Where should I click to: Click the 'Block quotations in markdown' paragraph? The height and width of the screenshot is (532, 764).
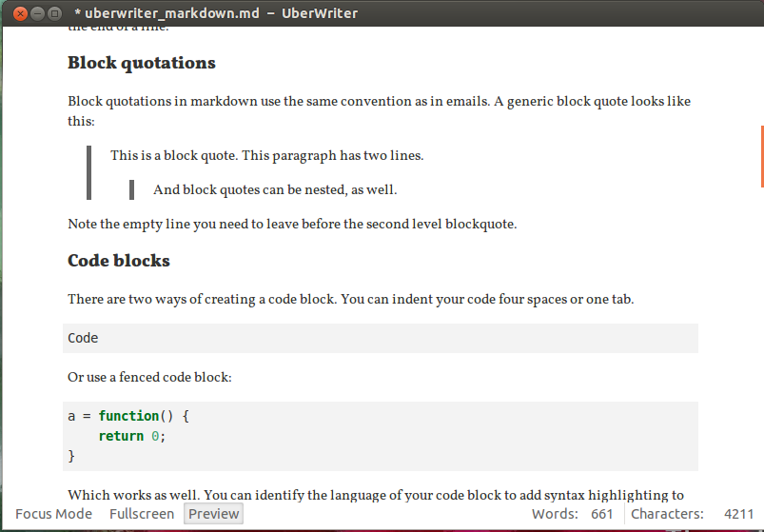click(x=379, y=111)
